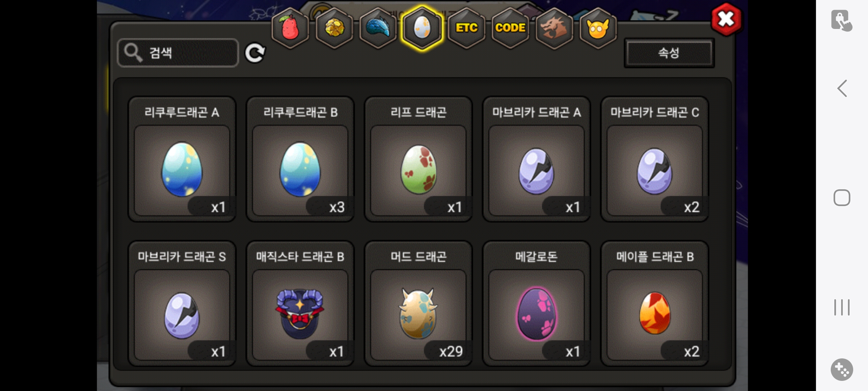Click the 검색 search input field
The width and height of the screenshot is (868, 391).
tap(178, 53)
